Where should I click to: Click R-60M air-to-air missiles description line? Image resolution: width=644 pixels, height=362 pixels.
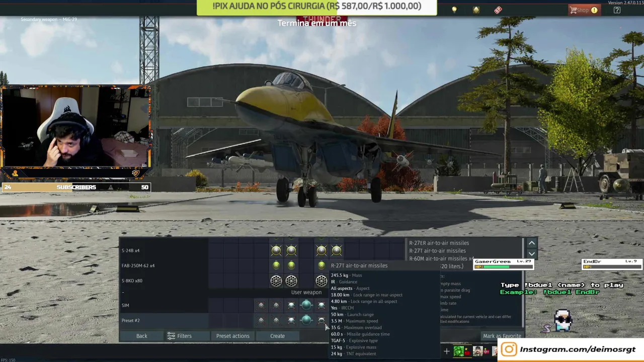441,258
